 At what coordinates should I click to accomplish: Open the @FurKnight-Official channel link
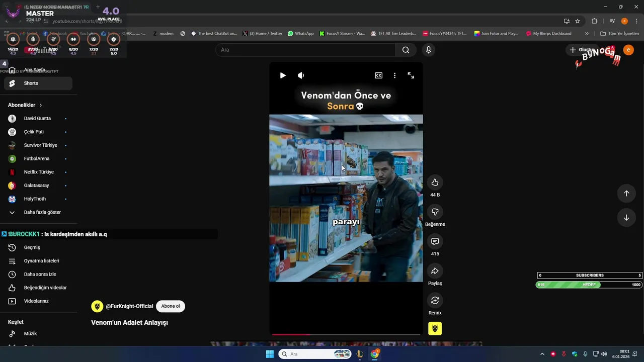coord(129,306)
